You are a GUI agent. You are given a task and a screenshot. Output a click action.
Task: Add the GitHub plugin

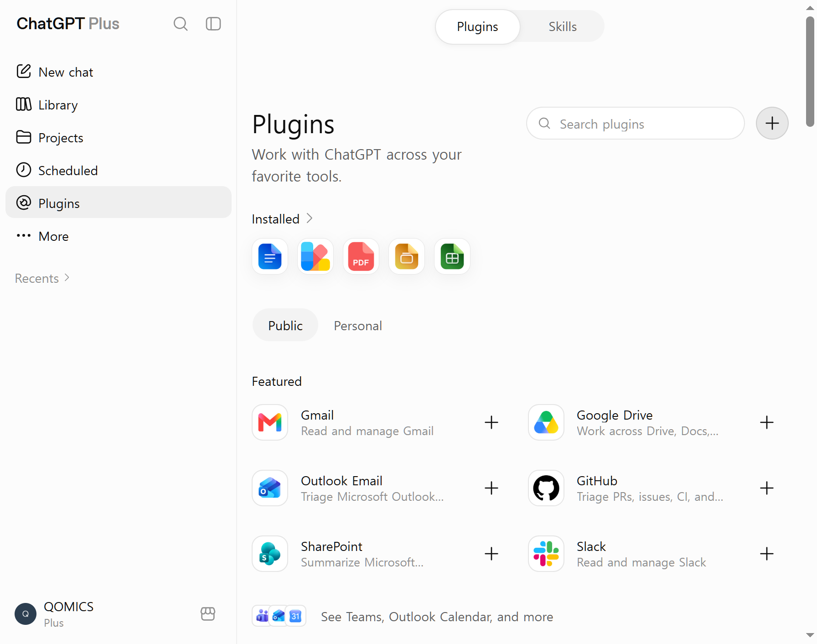pos(767,488)
